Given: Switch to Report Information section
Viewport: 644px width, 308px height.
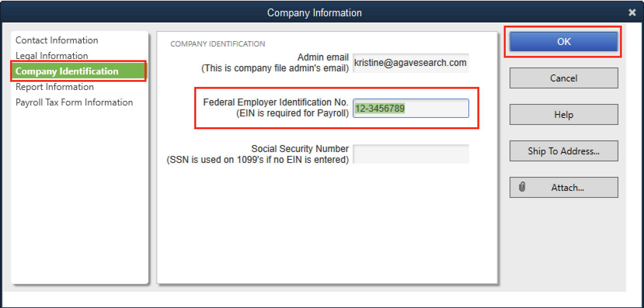Looking at the screenshot, I should [54, 87].
